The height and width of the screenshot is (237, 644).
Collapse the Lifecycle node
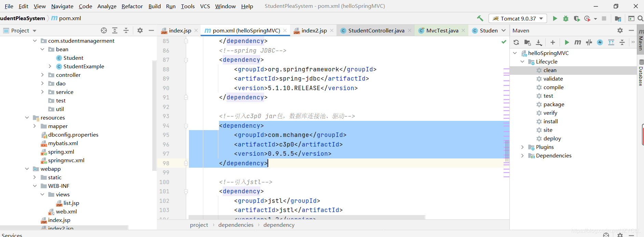coord(522,61)
